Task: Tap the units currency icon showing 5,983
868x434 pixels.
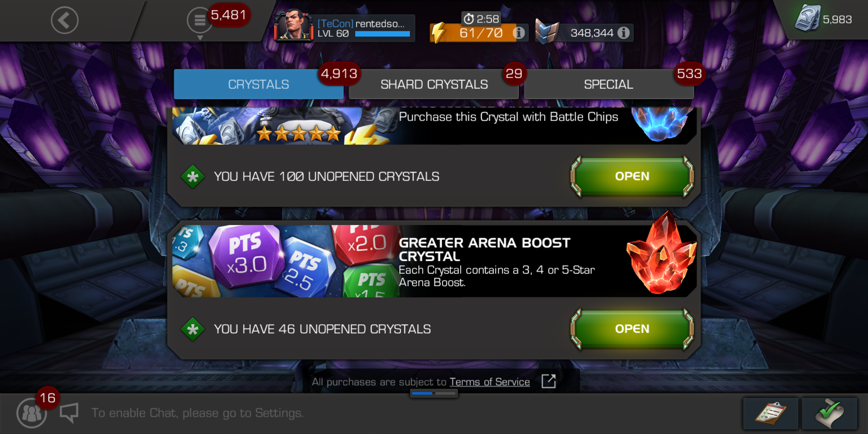Action: [808, 18]
